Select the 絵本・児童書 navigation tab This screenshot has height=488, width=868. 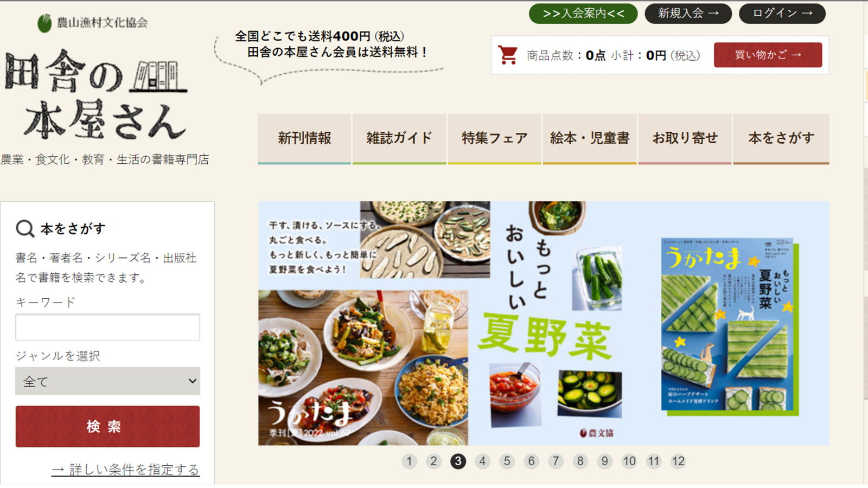click(590, 139)
